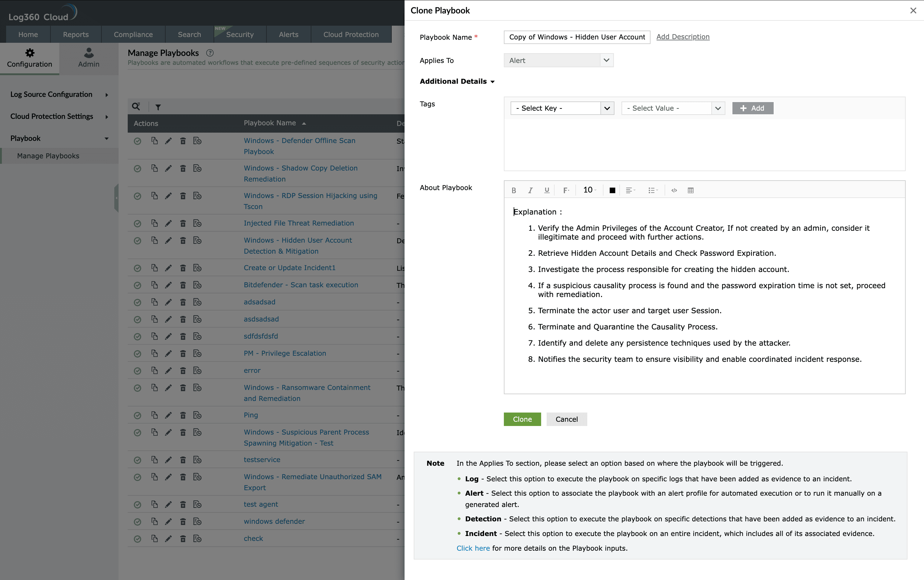Screen dimensions: 924x580
Task: Delete Windows - RDP Session Hijacking playbook
Action: [x=183, y=196]
